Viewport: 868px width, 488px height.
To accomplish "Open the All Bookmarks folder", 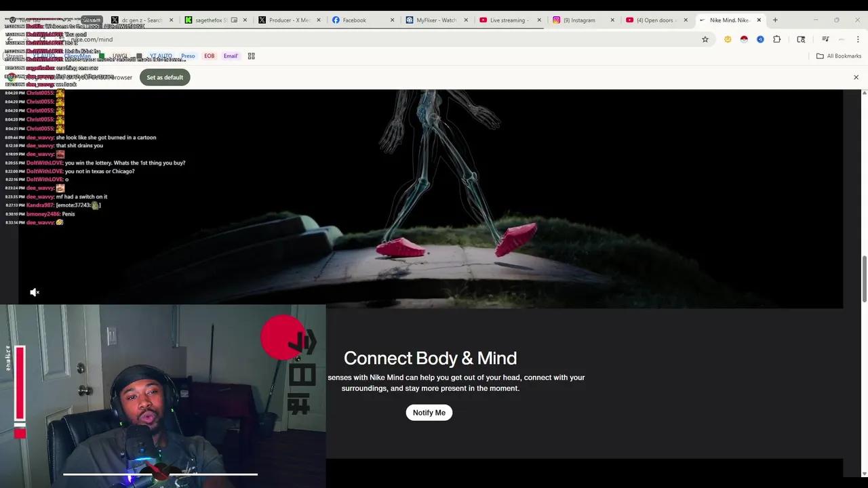I will [839, 56].
